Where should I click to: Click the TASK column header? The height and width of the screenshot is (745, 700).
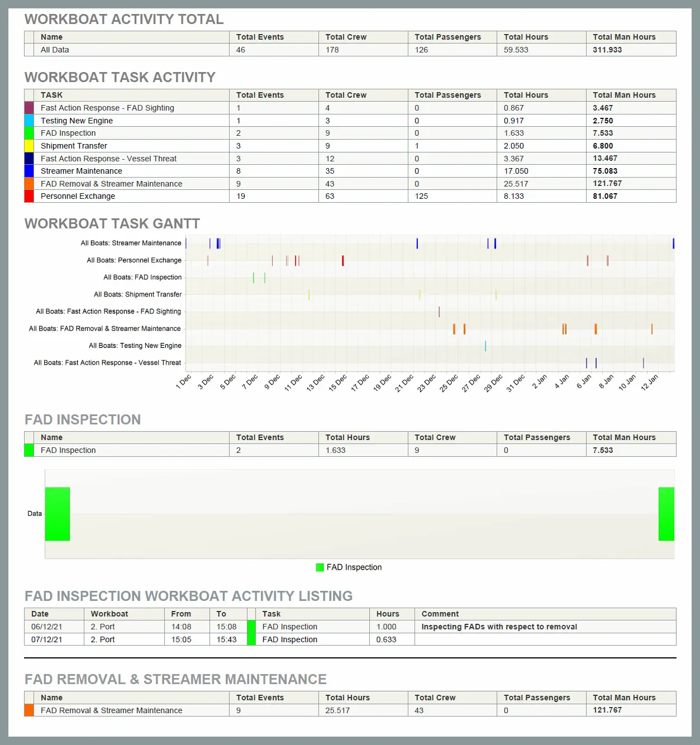coord(51,95)
